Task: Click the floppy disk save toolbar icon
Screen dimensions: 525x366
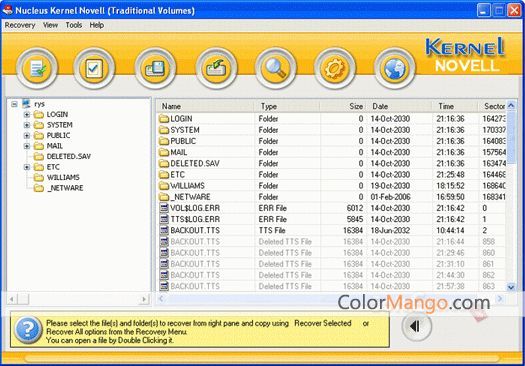Action: (x=155, y=68)
